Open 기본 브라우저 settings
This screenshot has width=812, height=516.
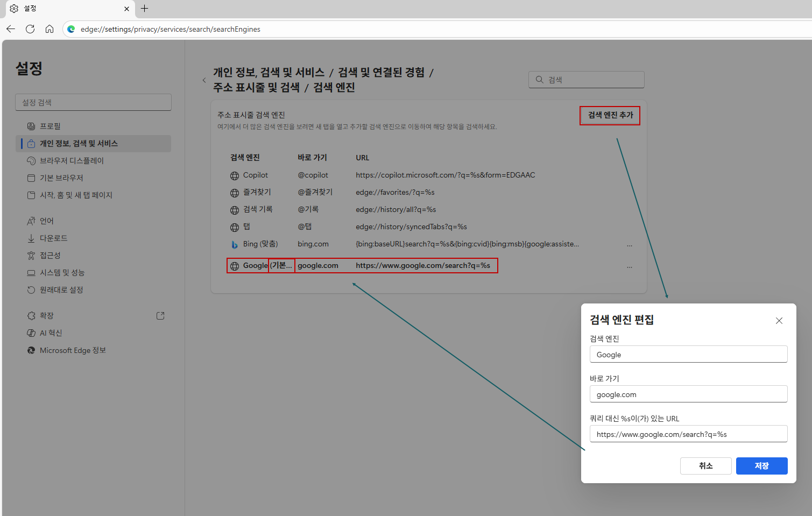[94, 178]
